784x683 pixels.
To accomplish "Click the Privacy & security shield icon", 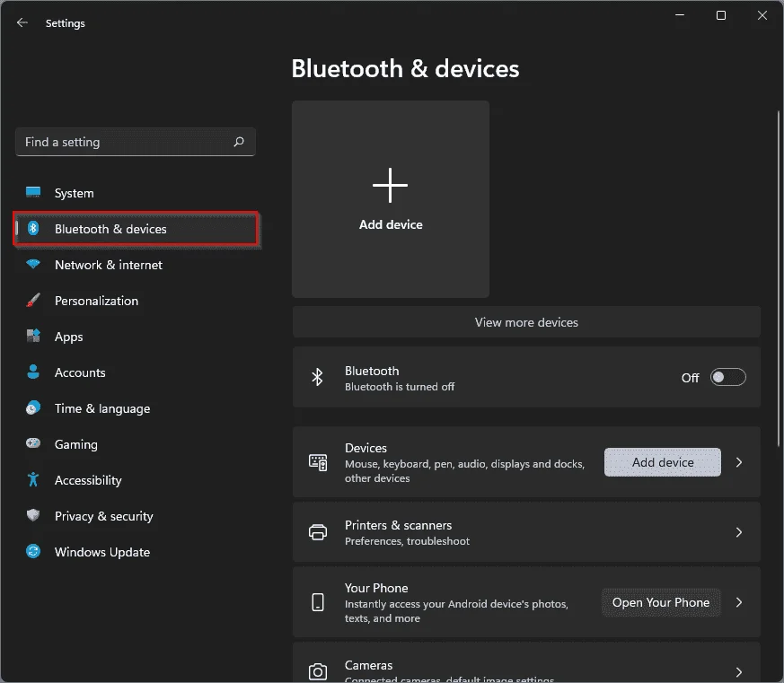I will pyautogui.click(x=33, y=515).
